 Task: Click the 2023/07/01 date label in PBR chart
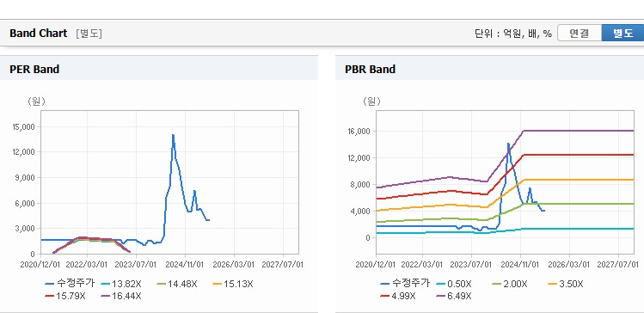point(471,264)
